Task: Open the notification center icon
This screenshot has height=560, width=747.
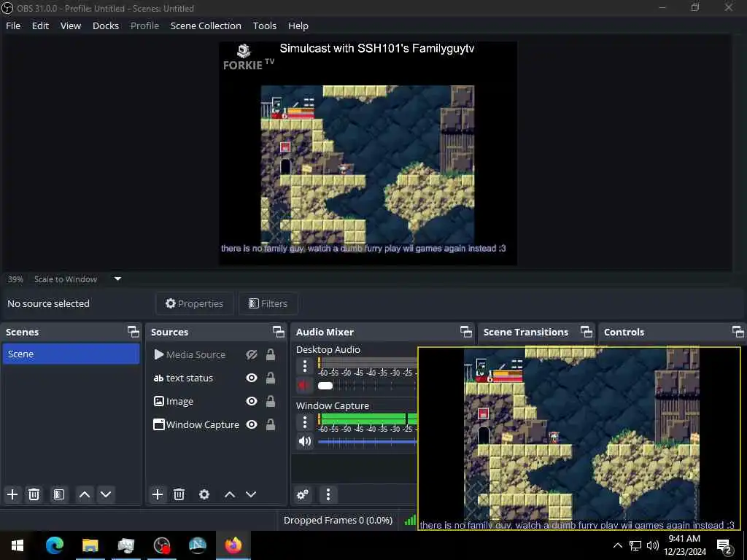Action: click(724, 545)
